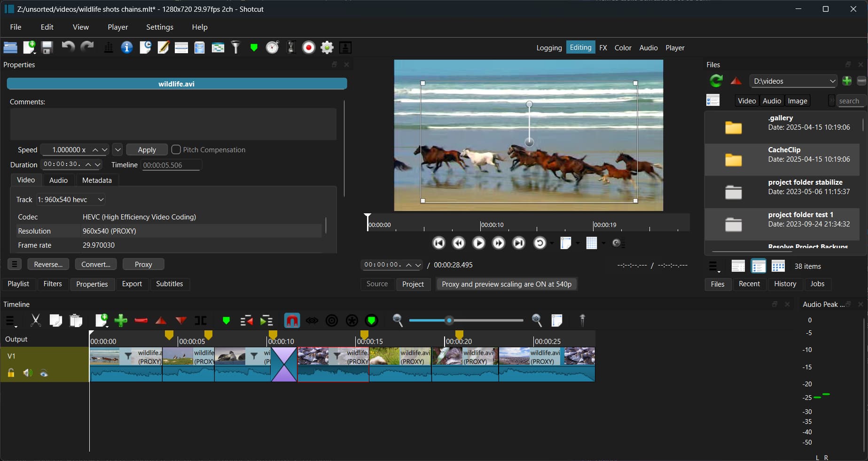The height and width of the screenshot is (461, 868).
Task: Click the Source player tab button
Action: (377, 284)
